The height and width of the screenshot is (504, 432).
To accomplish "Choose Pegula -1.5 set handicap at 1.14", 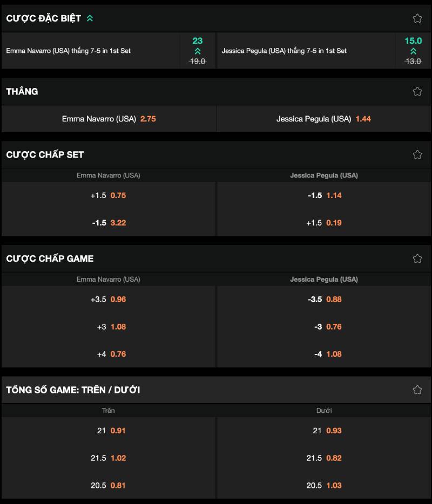I will 324,195.
